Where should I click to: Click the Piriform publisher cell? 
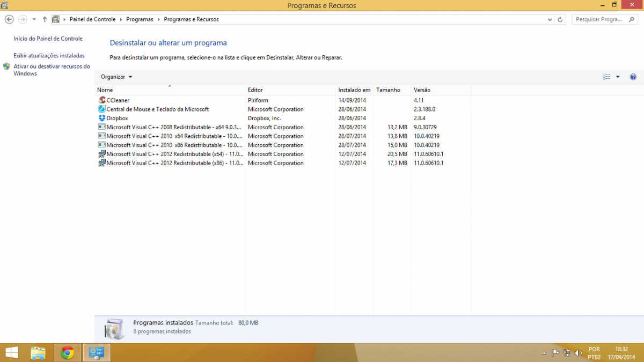coord(258,100)
